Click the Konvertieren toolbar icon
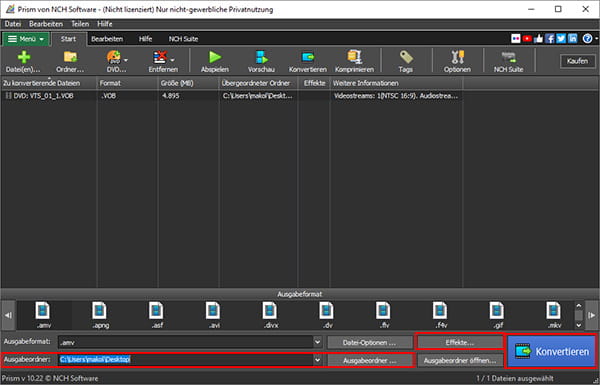600x385 pixels. 308,61
